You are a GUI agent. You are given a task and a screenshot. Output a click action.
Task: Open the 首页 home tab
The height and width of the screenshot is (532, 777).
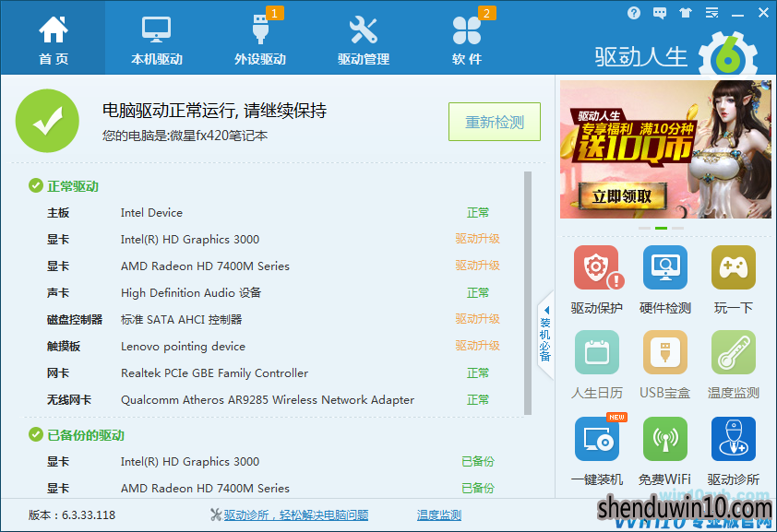click(x=53, y=39)
